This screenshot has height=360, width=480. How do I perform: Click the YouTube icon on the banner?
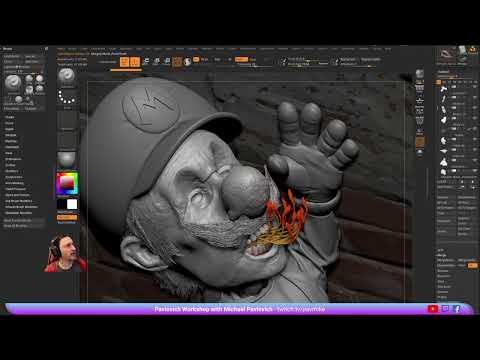coord(433,309)
